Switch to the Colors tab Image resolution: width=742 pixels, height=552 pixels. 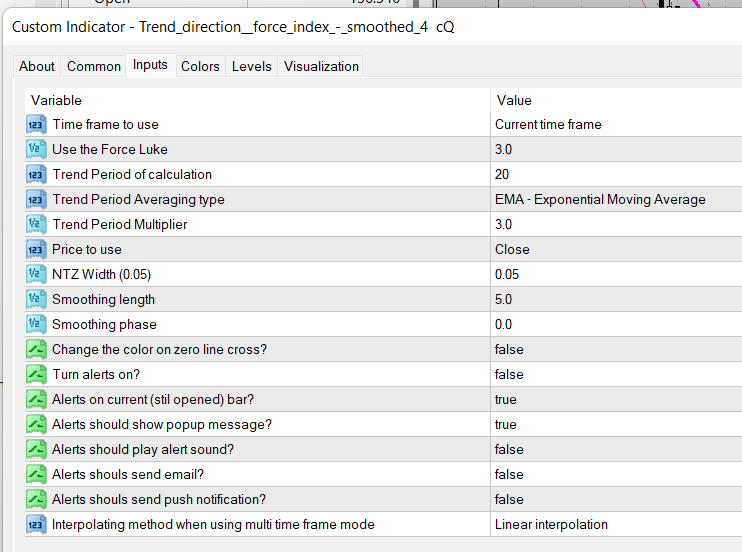click(x=200, y=66)
